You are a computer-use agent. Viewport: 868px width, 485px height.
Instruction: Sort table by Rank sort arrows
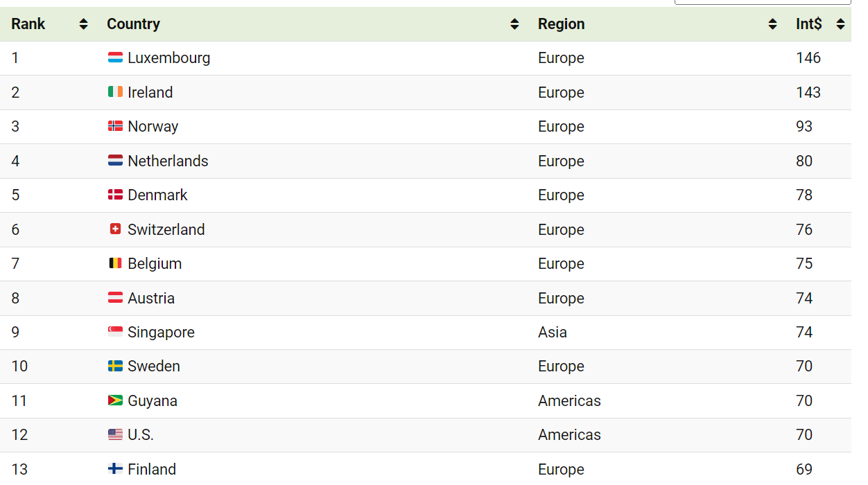pyautogui.click(x=83, y=24)
